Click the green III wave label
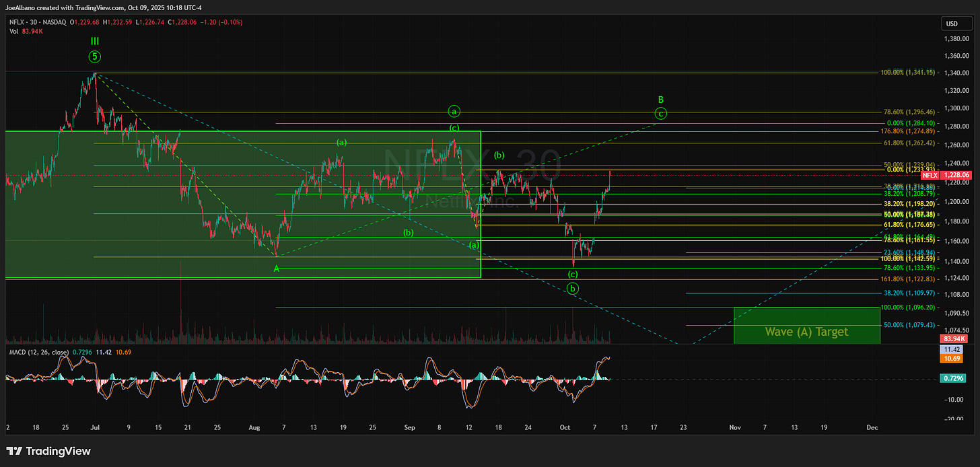 coord(95,41)
